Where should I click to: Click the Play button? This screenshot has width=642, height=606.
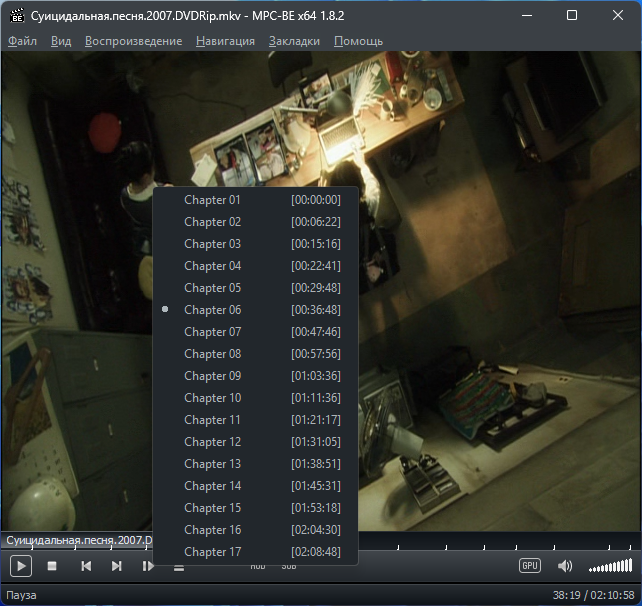tap(21, 566)
